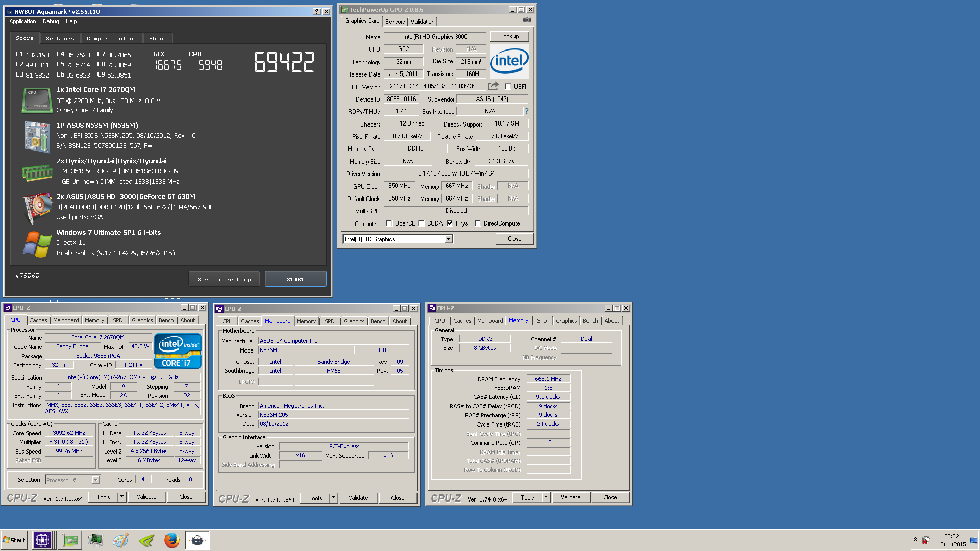Toggle the CUDA checkbox
This screenshot has width=980, height=551.
tap(421, 223)
